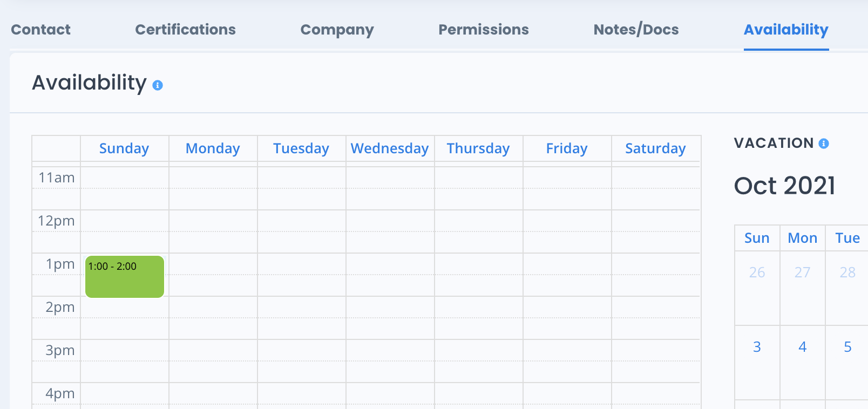This screenshot has height=409, width=868.
Task: Select October 5 in vacation calendar
Action: [x=847, y=347]
